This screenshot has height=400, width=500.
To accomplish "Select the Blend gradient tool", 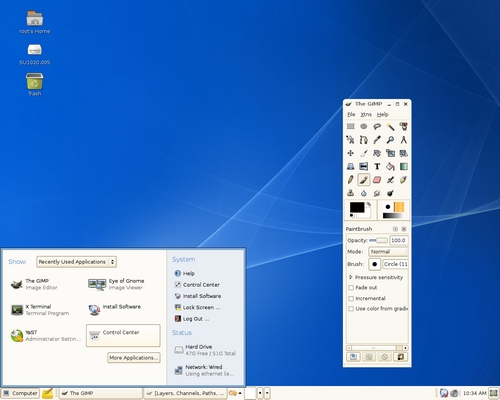I will coord(403,166).
